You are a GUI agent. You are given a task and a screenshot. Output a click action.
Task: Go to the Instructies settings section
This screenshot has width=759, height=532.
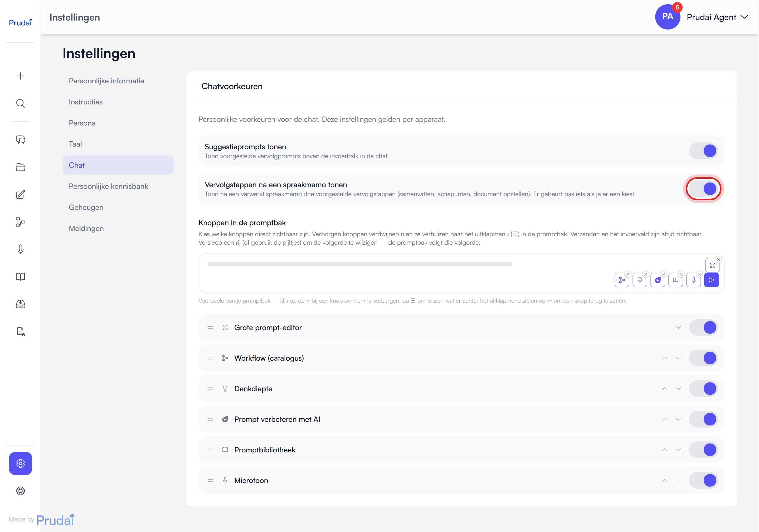pyautogui.click(x=118, y=102)
